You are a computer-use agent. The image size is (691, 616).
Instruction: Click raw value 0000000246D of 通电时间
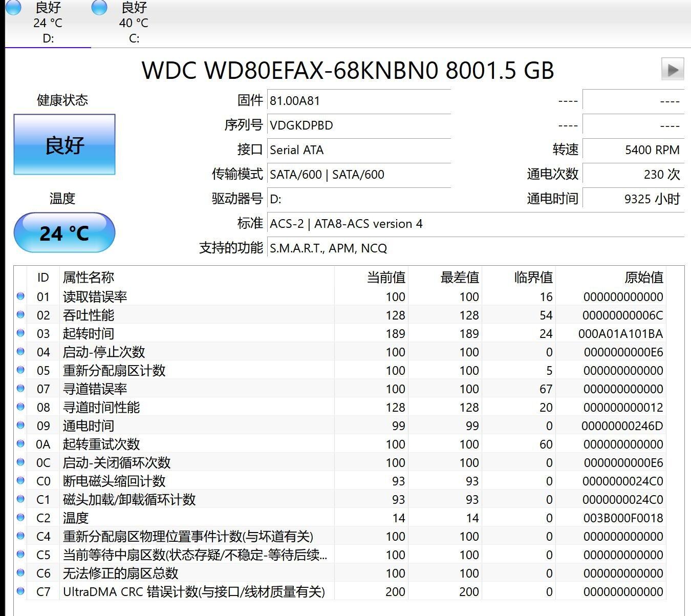point(622,426)
